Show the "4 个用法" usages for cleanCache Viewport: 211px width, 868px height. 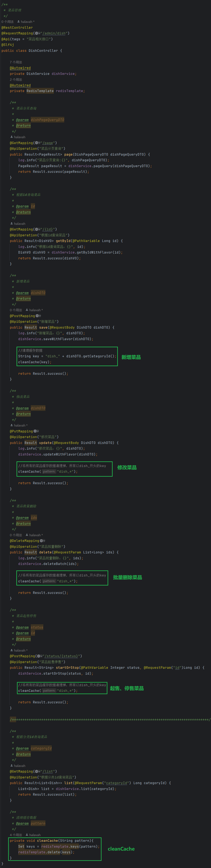pyautogui.click(x=16, y=835)
